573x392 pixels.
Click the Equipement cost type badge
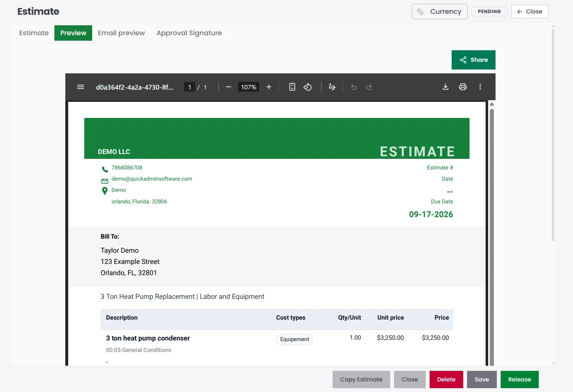click(295, 339)
